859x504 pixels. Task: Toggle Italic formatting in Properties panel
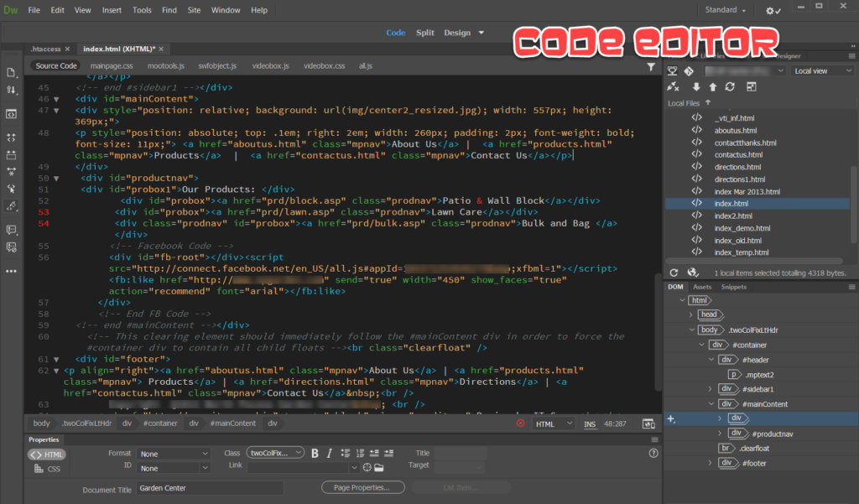pos(329,453)
